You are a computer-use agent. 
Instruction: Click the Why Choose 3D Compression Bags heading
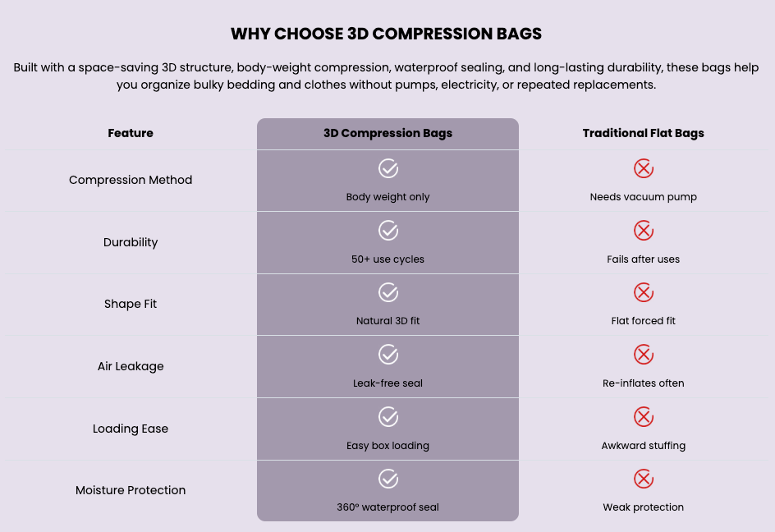pos(387,34)
